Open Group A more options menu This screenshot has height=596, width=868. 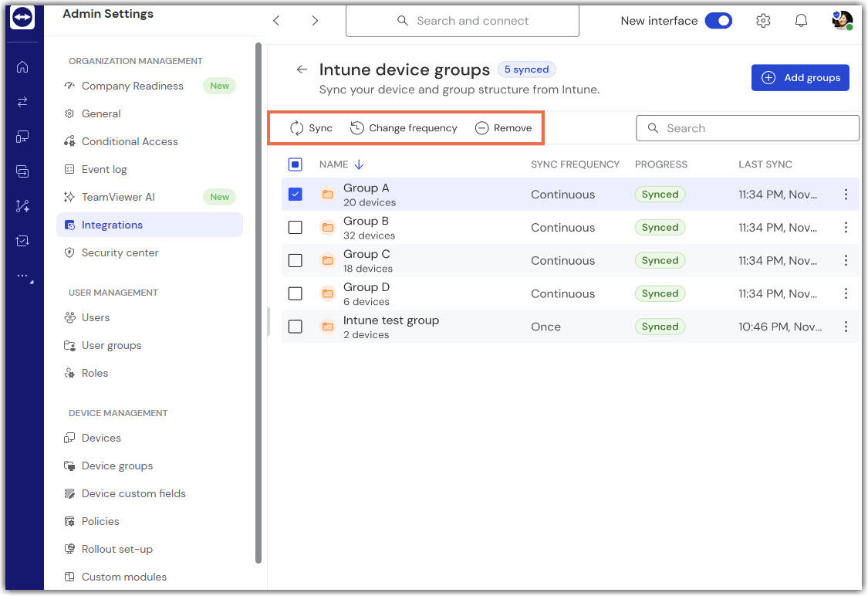coord(846,195)
